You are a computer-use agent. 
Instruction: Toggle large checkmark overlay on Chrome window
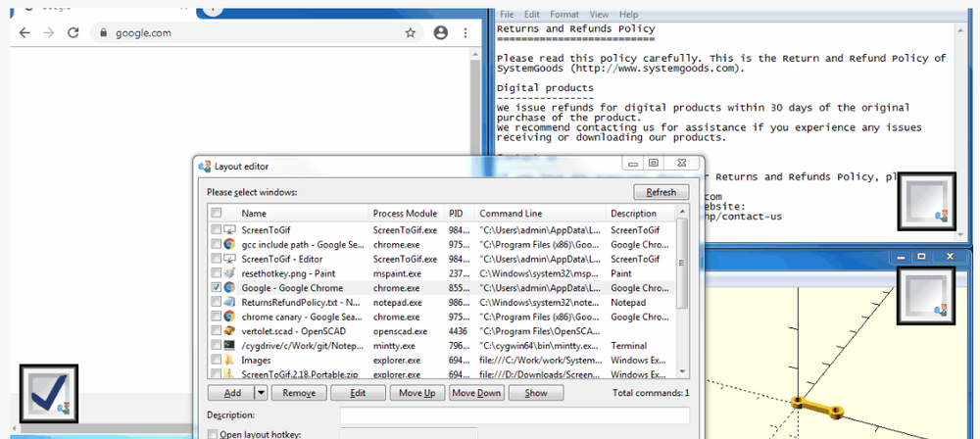(x=49, y=393)
